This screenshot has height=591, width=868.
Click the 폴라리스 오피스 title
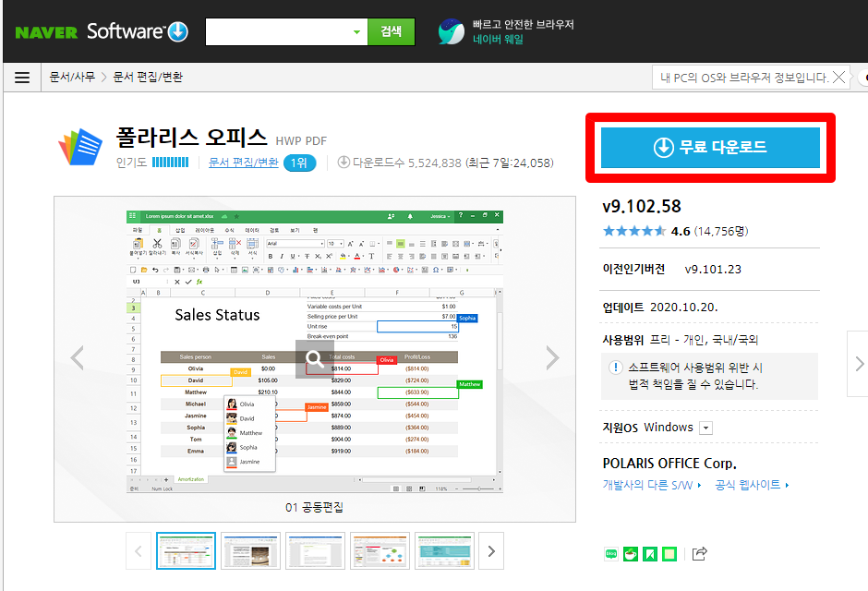pyautogui.click(x=191, y=138)
